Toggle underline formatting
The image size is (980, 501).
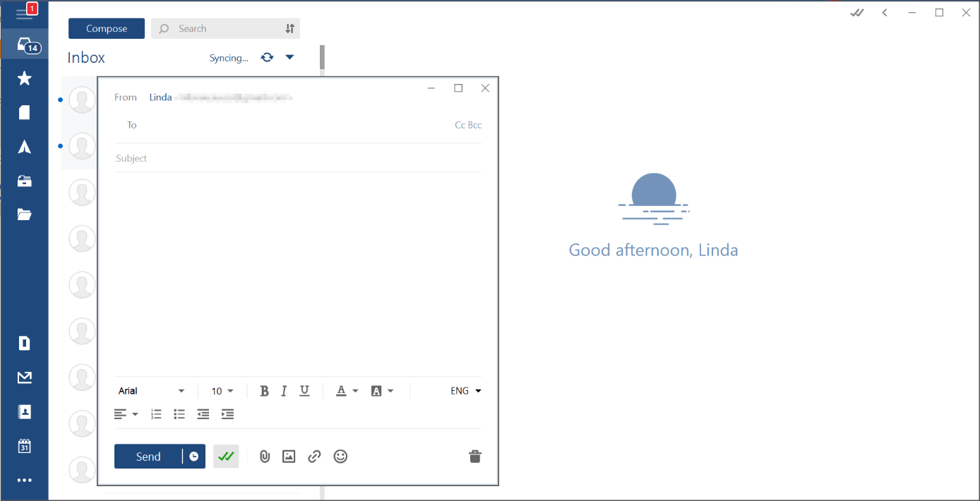click(x=304, y=390)
